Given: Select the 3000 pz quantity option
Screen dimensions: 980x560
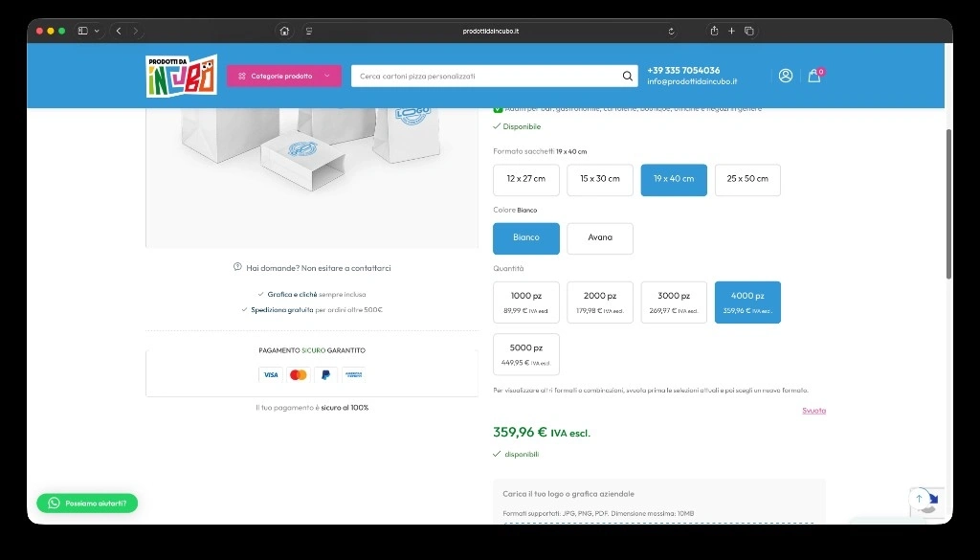Looking at the screenshot, I should pos(674,302).
